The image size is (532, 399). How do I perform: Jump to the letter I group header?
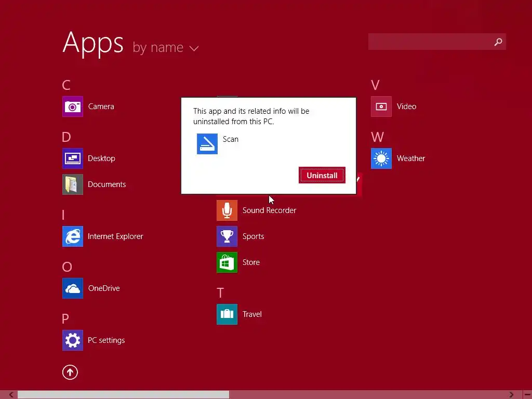tap(63, 215)
